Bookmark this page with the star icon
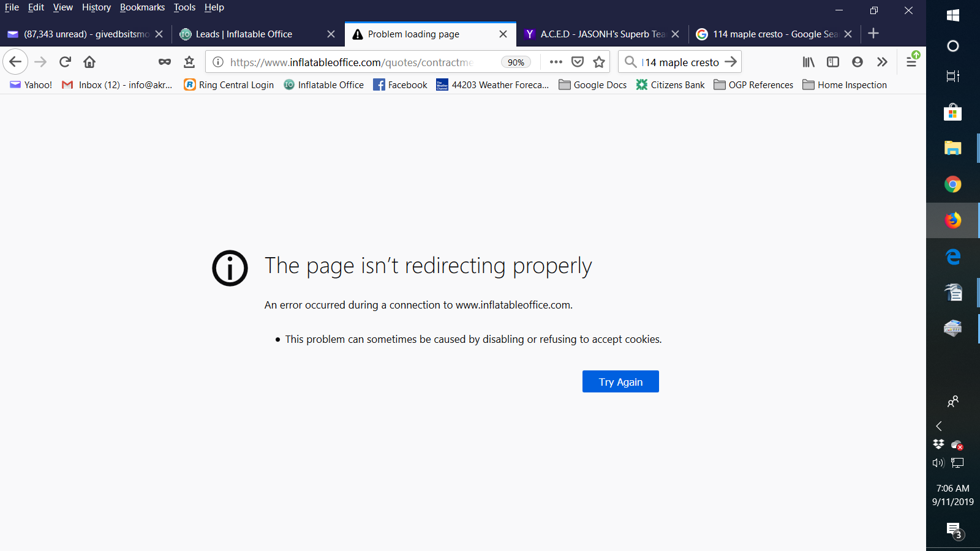 point(599,62)
